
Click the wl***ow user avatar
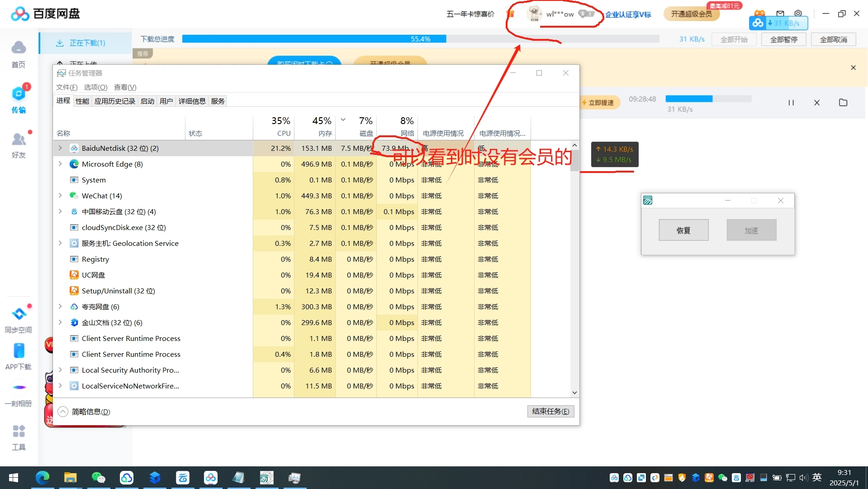(535, 14)
